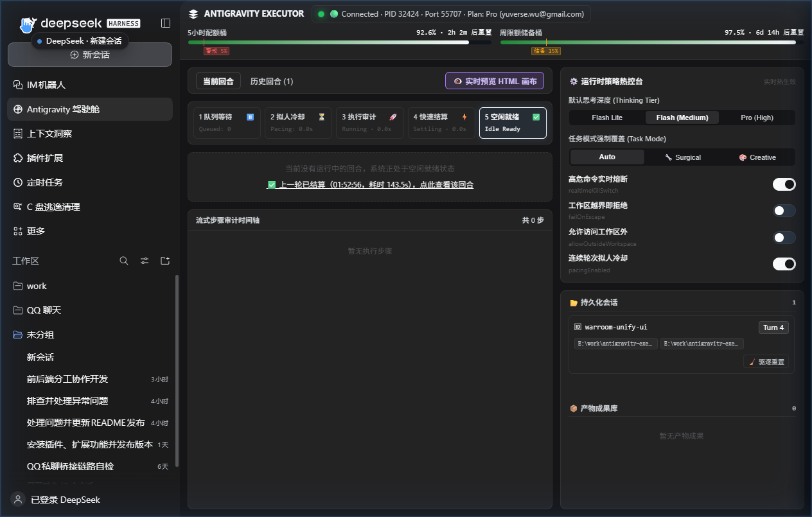The height and width of the screenshot is (517, 812).
Task: Open 插件扩展 in the sidebar
Action: [90, 158]
